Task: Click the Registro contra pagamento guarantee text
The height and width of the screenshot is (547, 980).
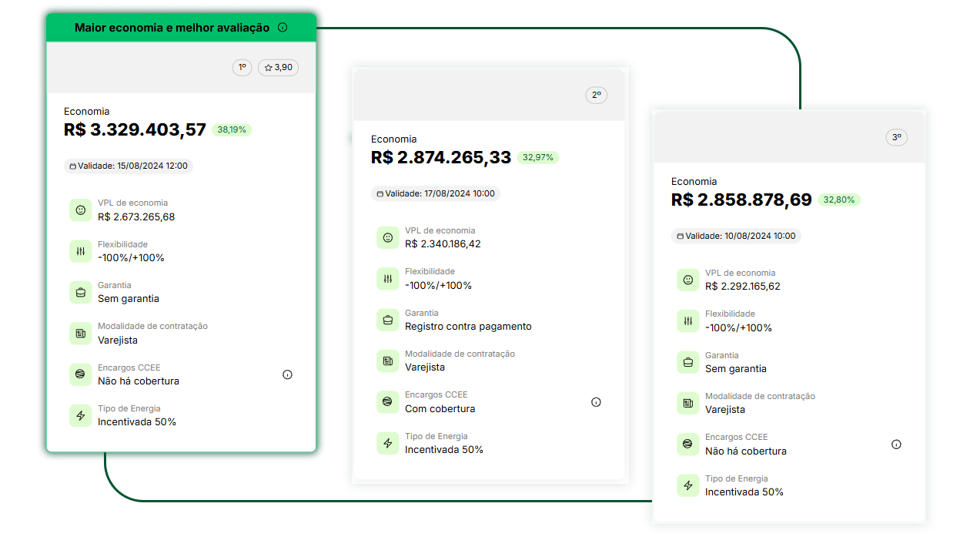Action: 468,327
